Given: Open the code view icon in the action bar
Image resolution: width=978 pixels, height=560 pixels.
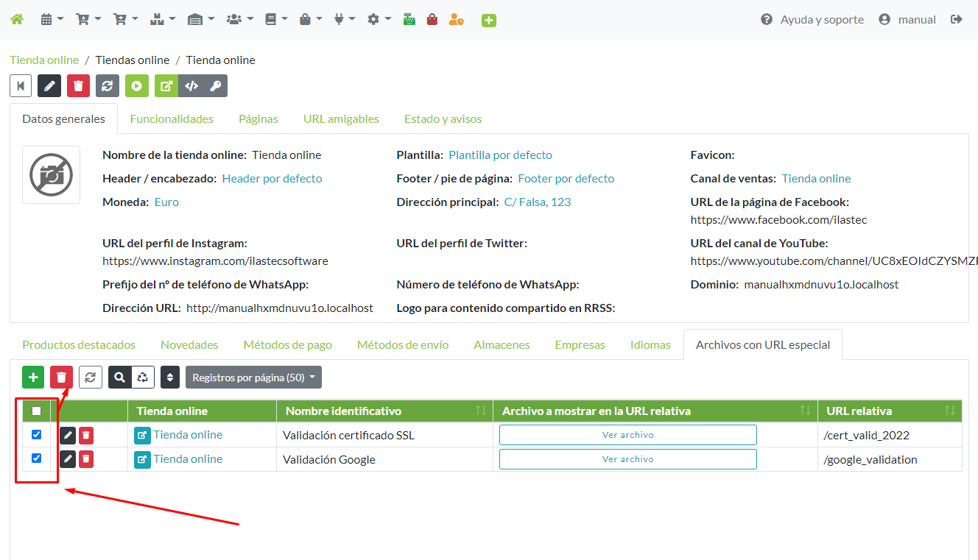Looking at the screenshot, I should pyautogui.click(x=192, y=85).
